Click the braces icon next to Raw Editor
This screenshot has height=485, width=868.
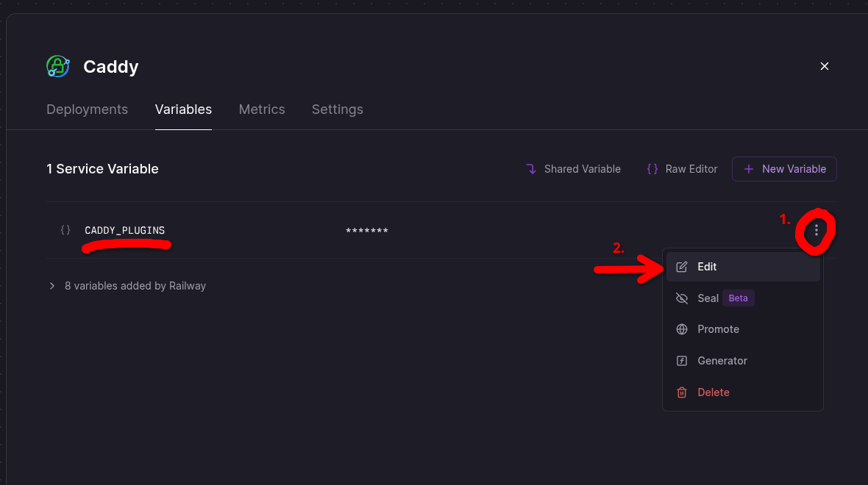pos(652,168)
